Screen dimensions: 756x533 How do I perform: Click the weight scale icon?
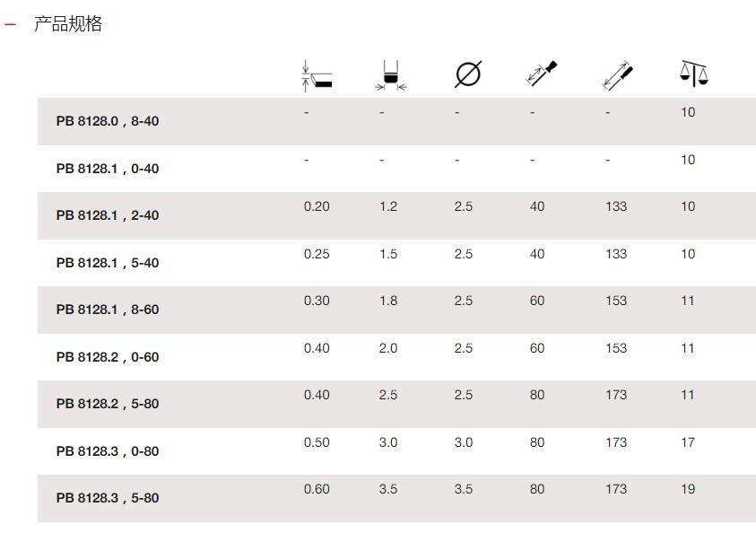click(x=693, y=74)
